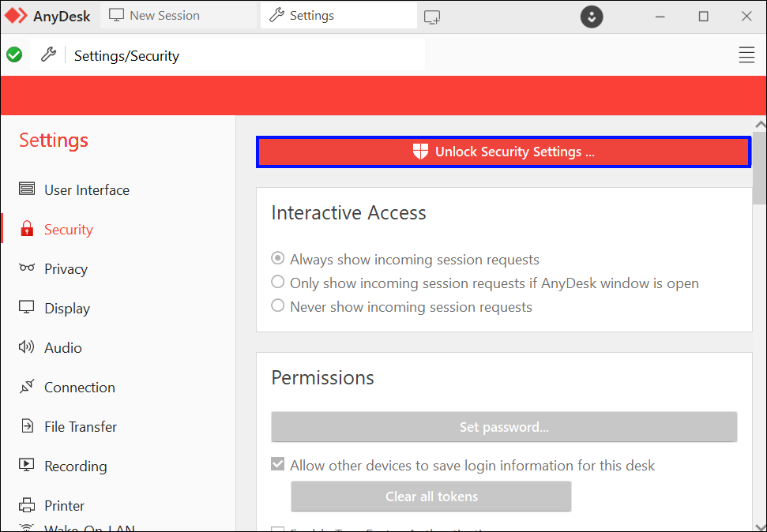Click the Privacy glasses icon
The image size is (767, 532).
[27, 268]
